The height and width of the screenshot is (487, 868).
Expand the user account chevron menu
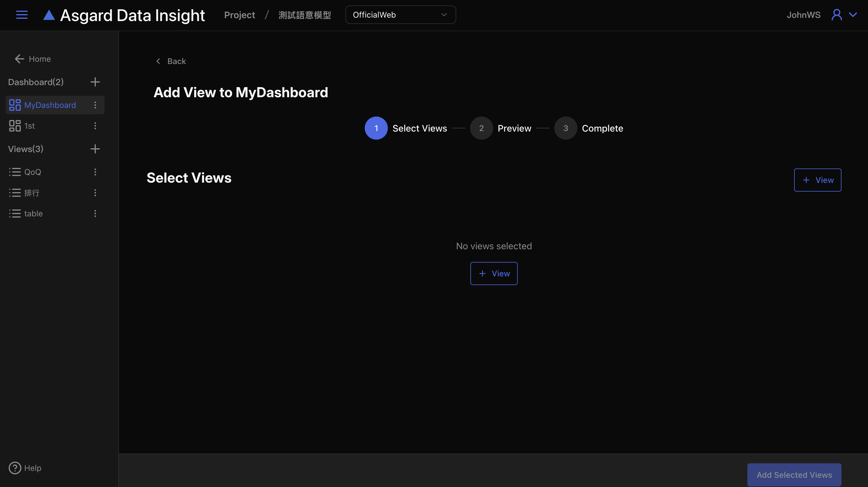[853, 15]
